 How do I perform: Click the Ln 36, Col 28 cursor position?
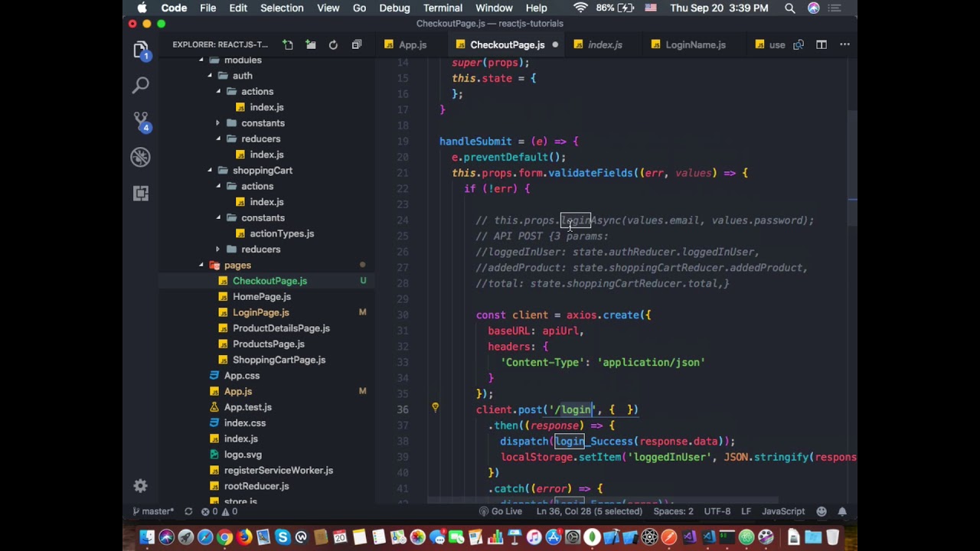tap(590, 511)
